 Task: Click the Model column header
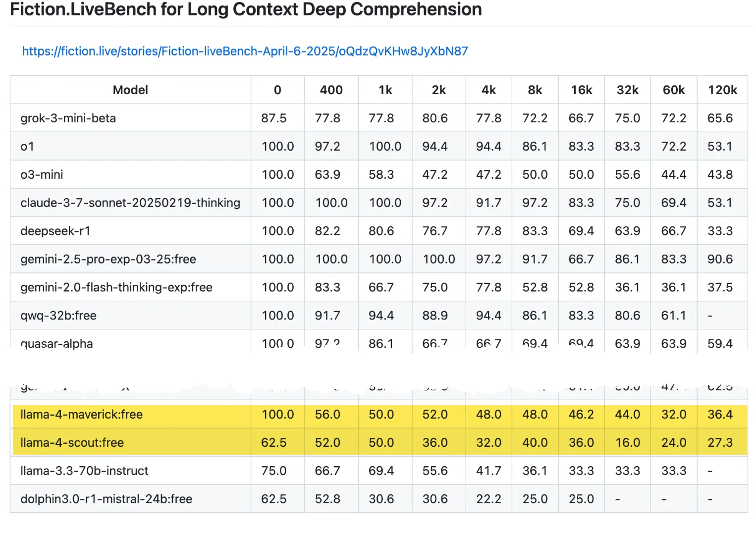(130, 90)
